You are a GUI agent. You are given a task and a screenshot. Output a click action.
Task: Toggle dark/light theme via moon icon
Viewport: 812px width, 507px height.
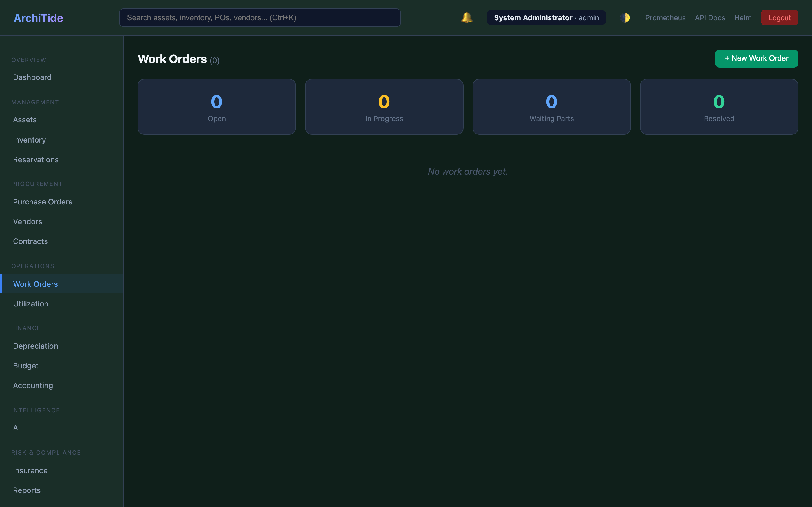(x=625, y=17)
